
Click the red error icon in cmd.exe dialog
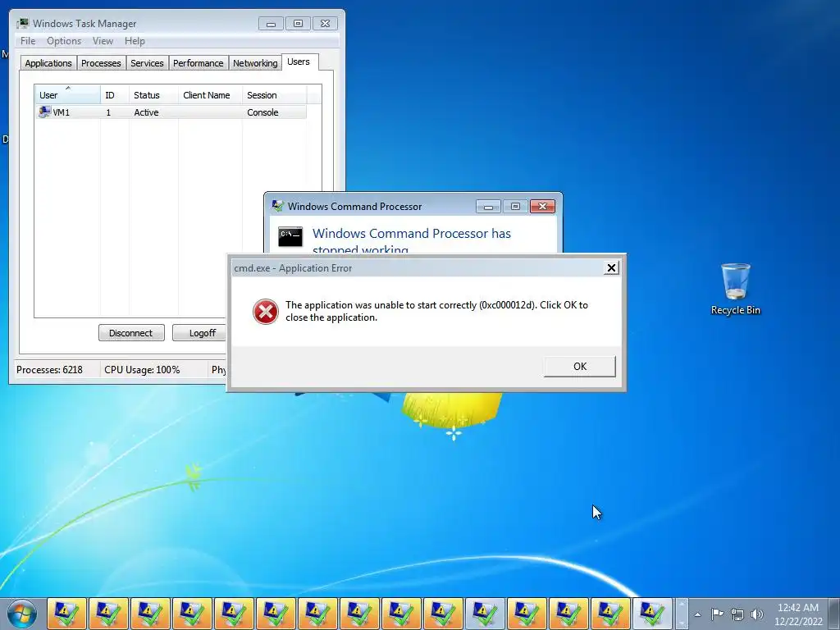coord(266,311)
